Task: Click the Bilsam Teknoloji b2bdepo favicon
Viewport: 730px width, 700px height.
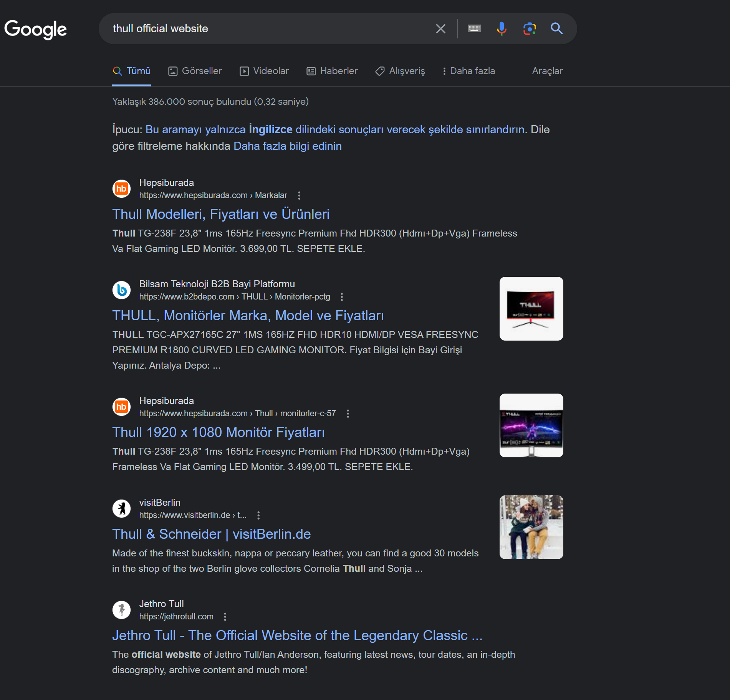Action: [x=121, y=290]
